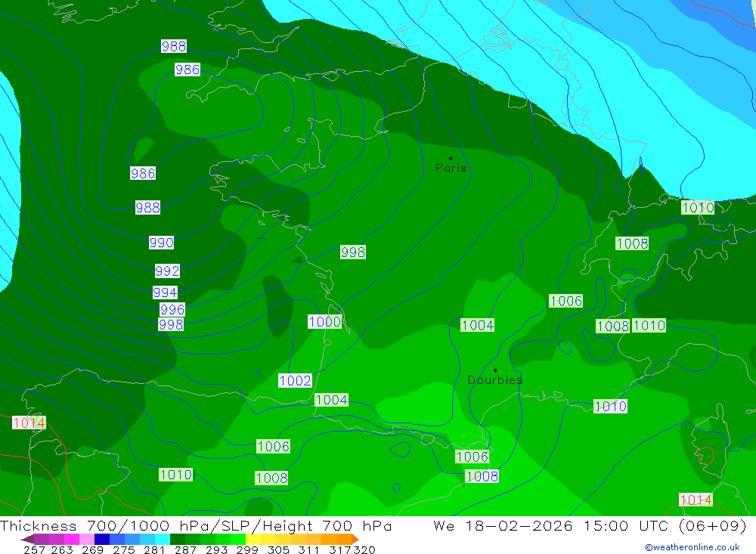
Task: Click the 281 legend value
Action: pos(154,550)
